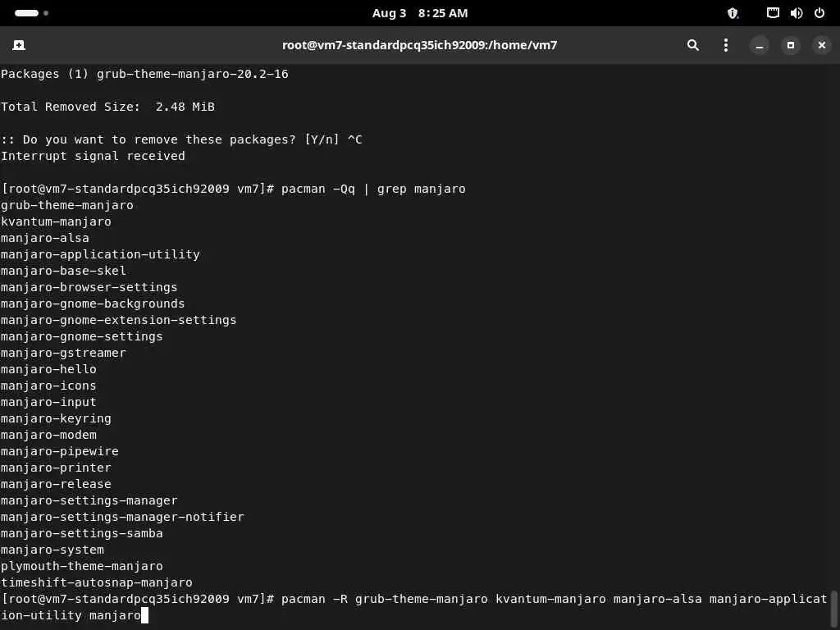Click the window title root@vm7-standardpcq35ich92009

tap(419, 45)
